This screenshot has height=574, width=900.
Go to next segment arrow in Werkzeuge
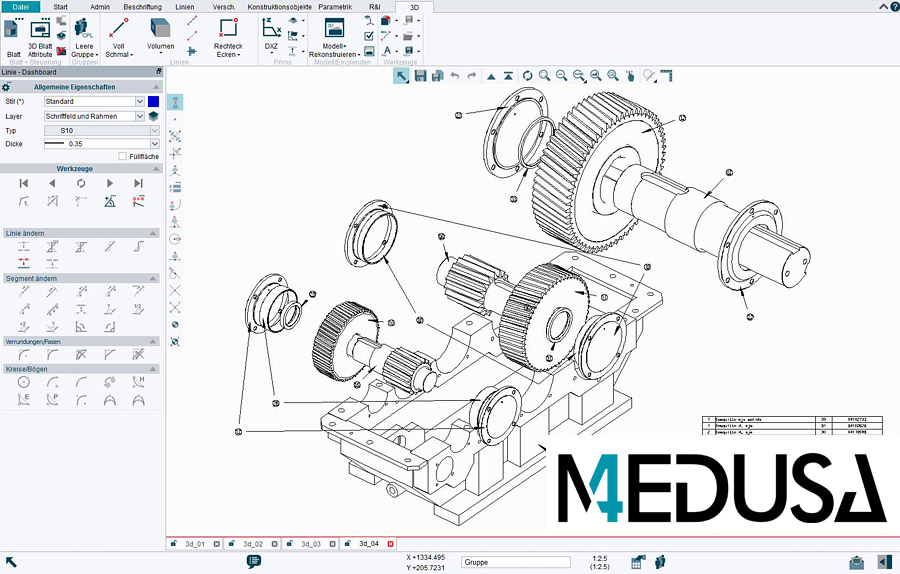pyautogui.click(x=110, y=183)
